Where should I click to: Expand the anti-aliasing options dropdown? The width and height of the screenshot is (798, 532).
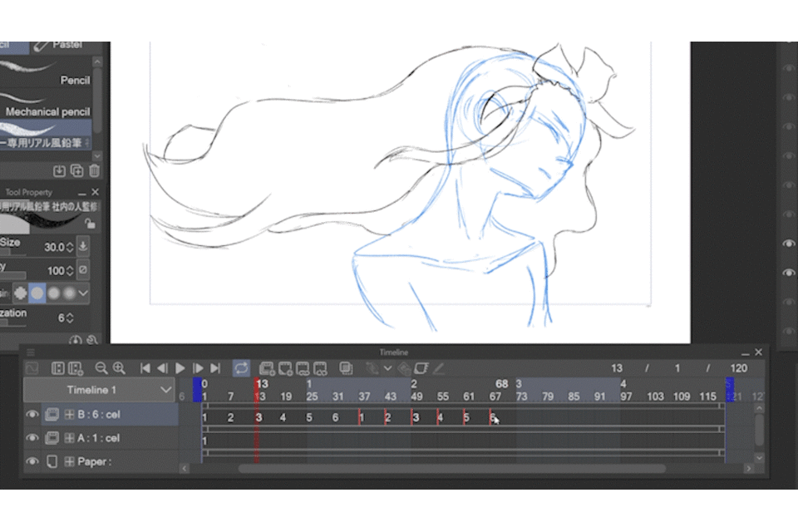pos(83,293)
